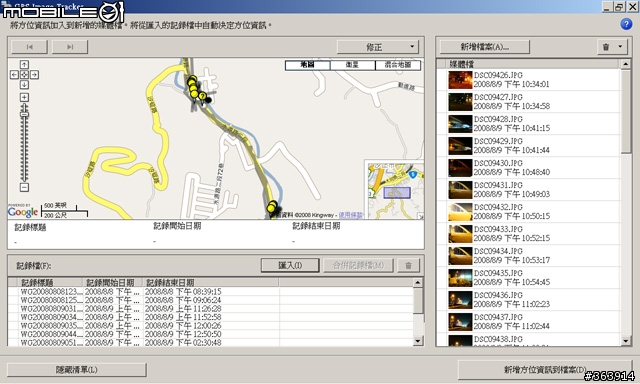The image size is (640, 384).
Task: Click log list scroll-down arrow
Action: click(418, 341)
